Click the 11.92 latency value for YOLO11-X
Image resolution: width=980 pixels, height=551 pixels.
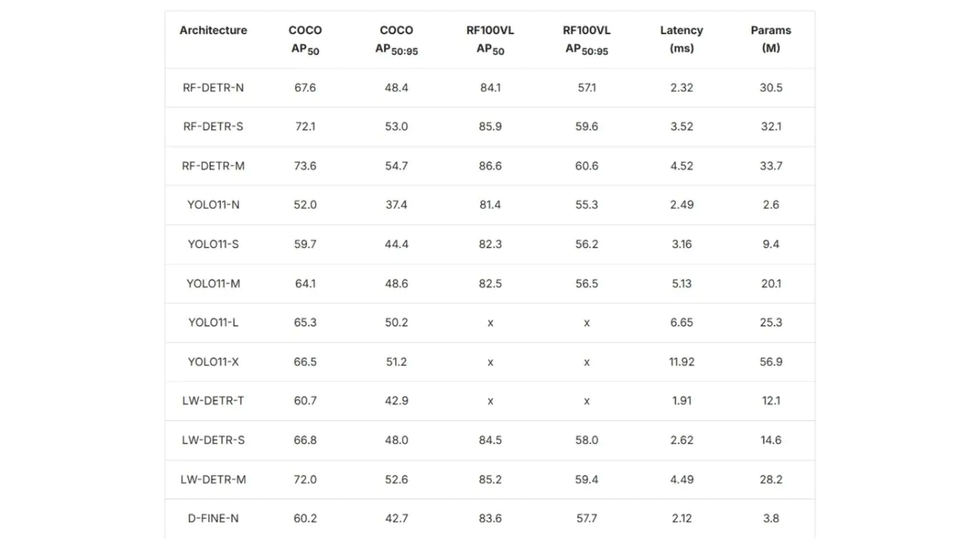click(681, 362)
